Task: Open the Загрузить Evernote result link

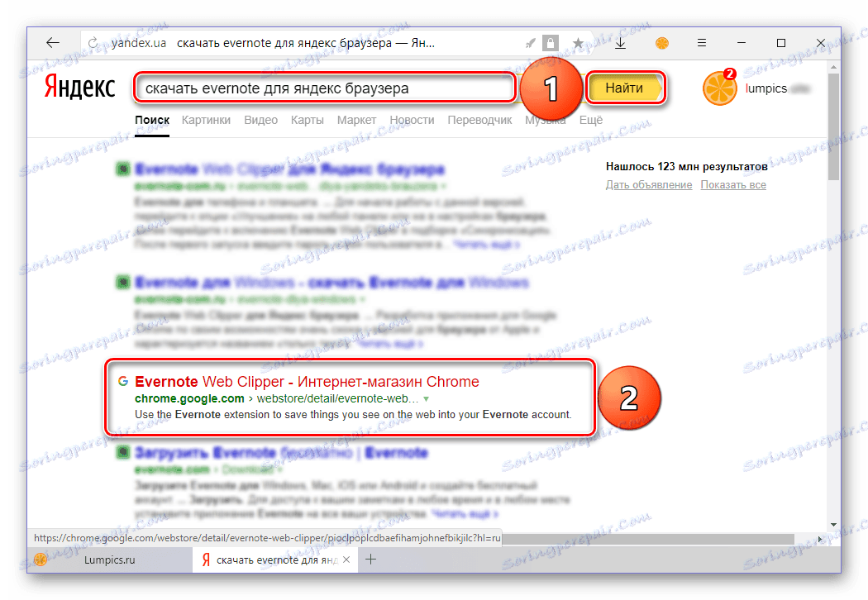Action: point(281,453)
